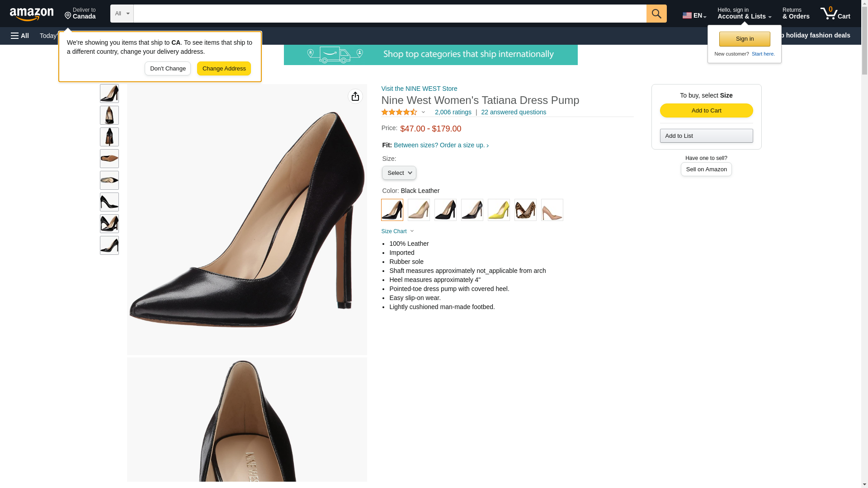Open the Size Select dropdown

click(x=399, y=173)
